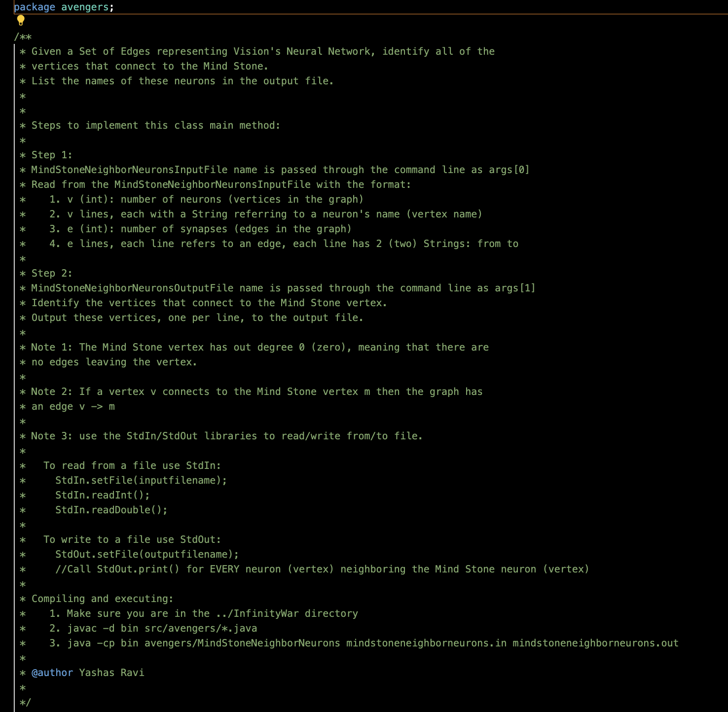The height and width of the screenshot is (712, 728).
Task: Click the line '1. v (int): number of neurons'
Action: [x=206, y=200]
